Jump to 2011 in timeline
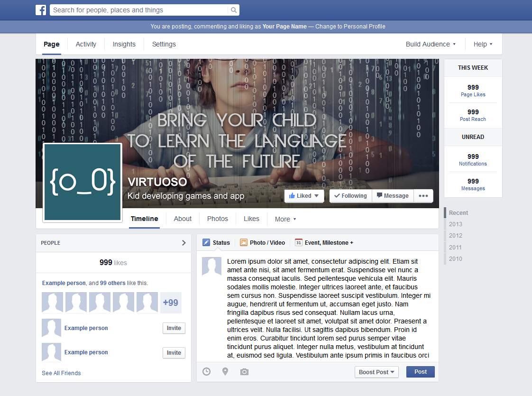Viewport: 532px width, 396px height. pyautogui.click(x=455, y=248)
